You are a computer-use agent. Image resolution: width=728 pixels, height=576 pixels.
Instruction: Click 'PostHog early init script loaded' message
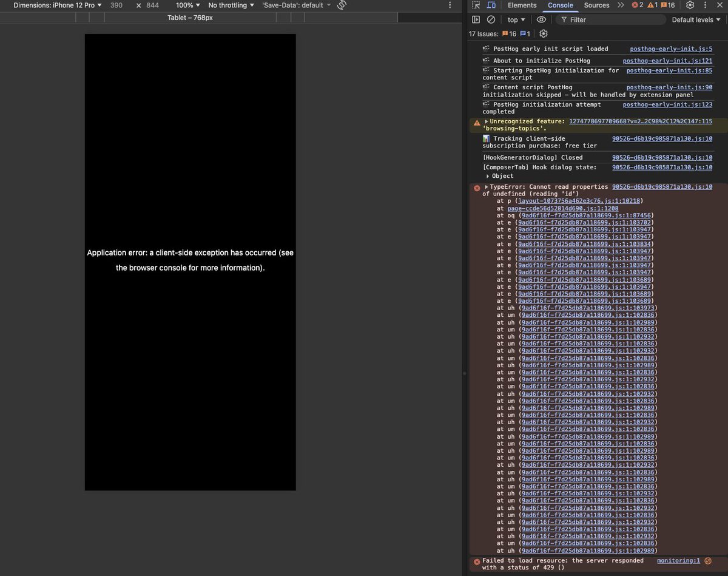click(x=551, y=49)
